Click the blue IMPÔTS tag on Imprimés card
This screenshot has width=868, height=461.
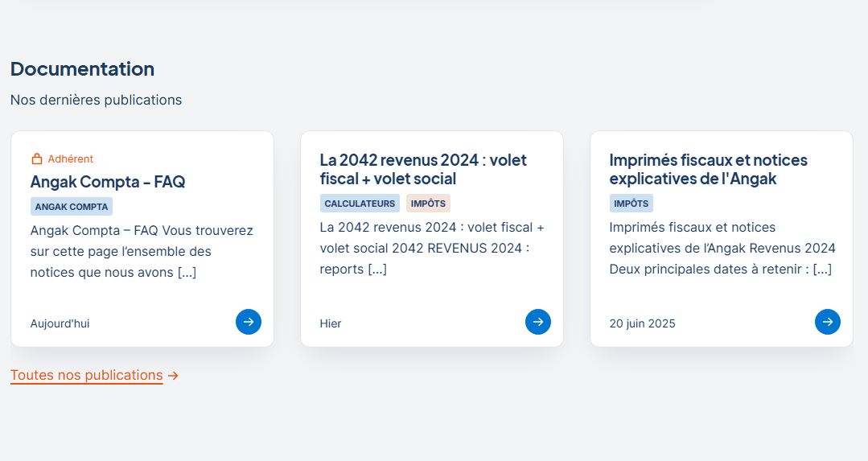tap(631, 203)
